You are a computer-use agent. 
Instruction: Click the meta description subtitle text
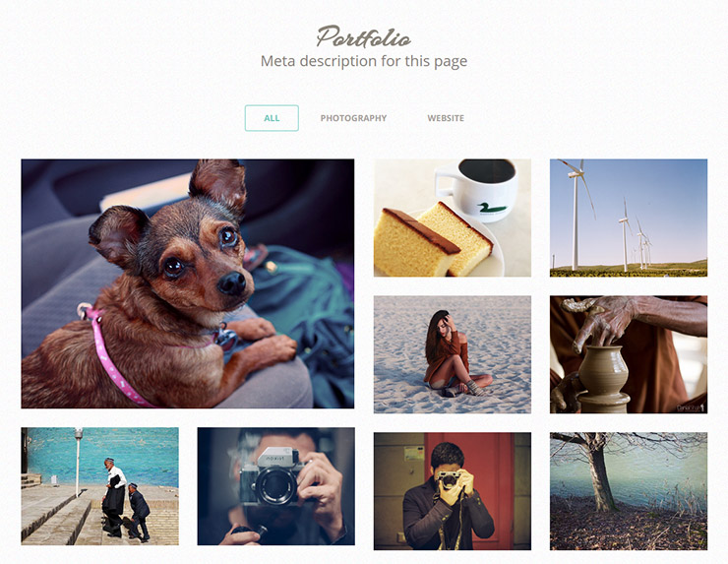pos(364,61)
